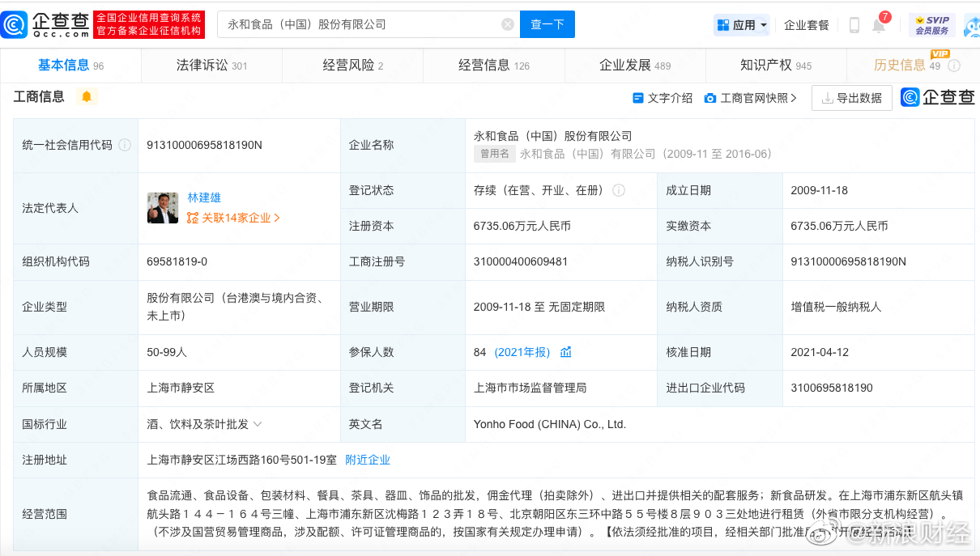Expand 关联14家企业 link
980x556 pixels.
pyautogui.click(x=233, y=218)
